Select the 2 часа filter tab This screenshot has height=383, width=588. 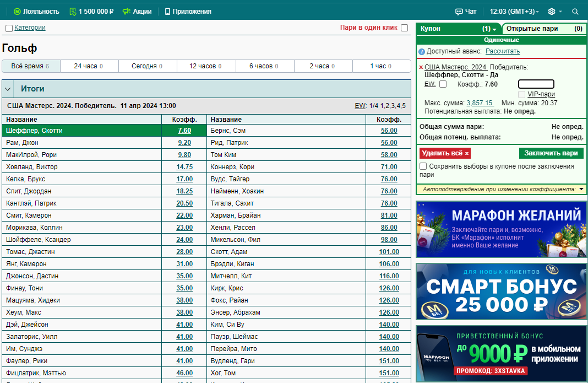click(x=323, y=66)
